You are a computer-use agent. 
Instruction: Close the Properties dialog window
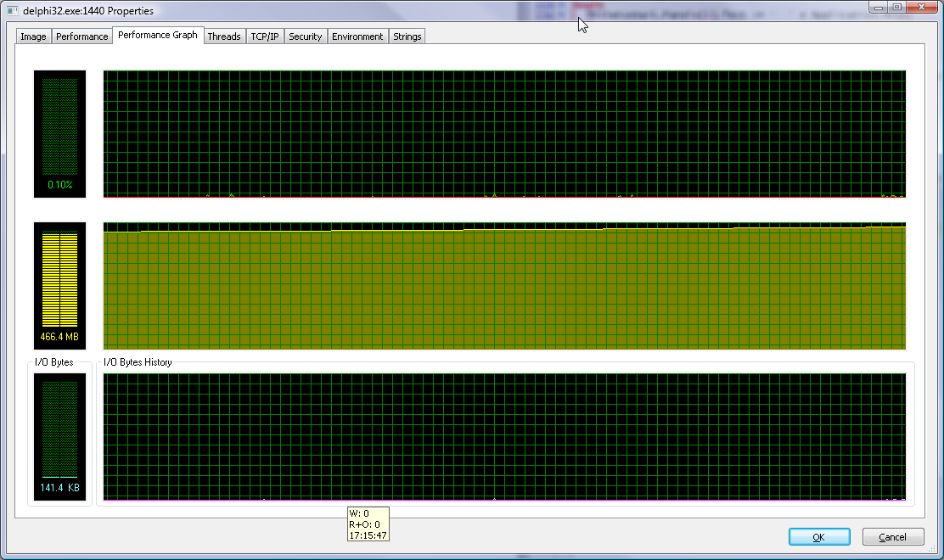(922, 8)
